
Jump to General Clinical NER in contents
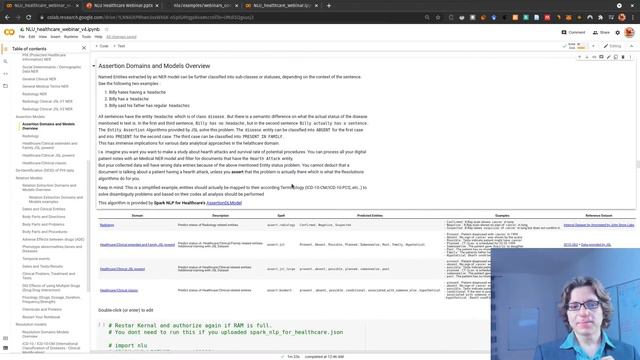click(x=39, y=79)
